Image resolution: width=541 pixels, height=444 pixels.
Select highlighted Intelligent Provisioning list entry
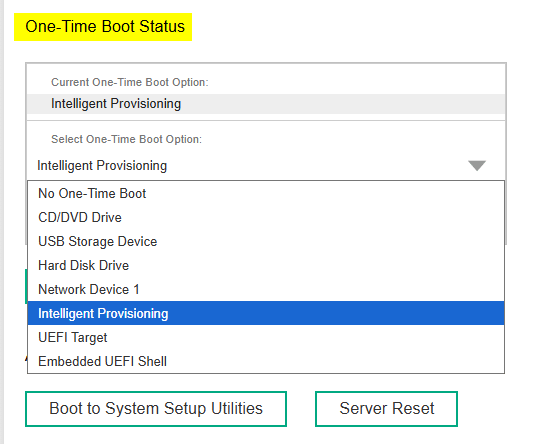coord(266,313)
